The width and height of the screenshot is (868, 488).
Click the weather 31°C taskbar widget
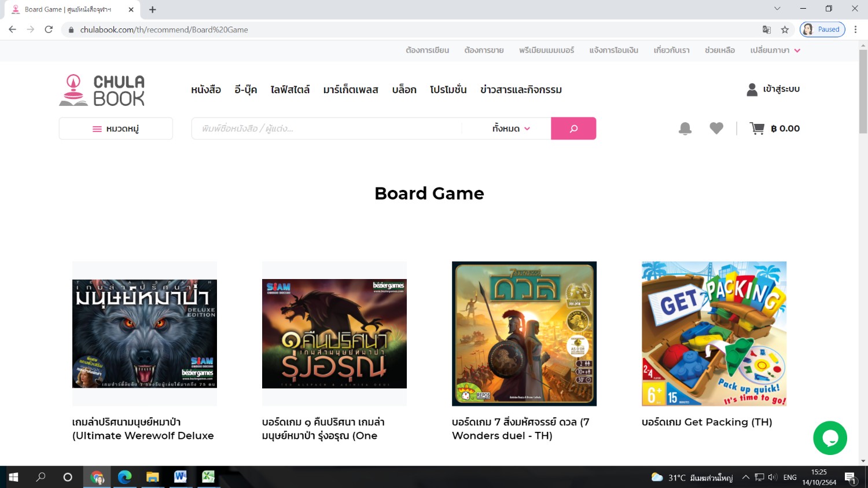(692, 478)
